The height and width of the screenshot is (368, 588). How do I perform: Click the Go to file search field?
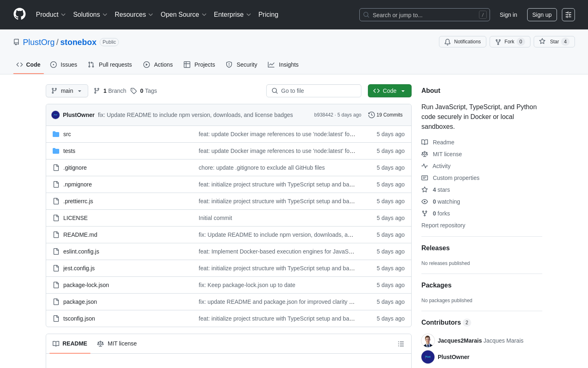tap(314, 91)
